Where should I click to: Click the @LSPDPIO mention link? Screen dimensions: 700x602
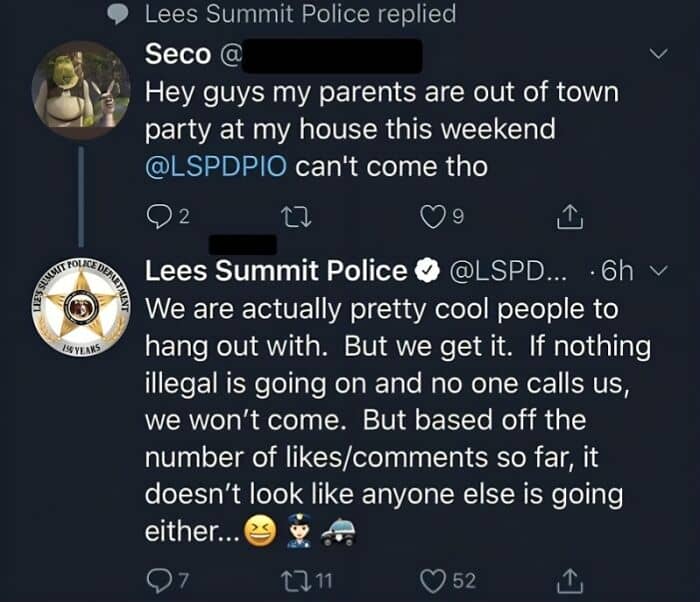pyautogui.click(x=216, y=166)
